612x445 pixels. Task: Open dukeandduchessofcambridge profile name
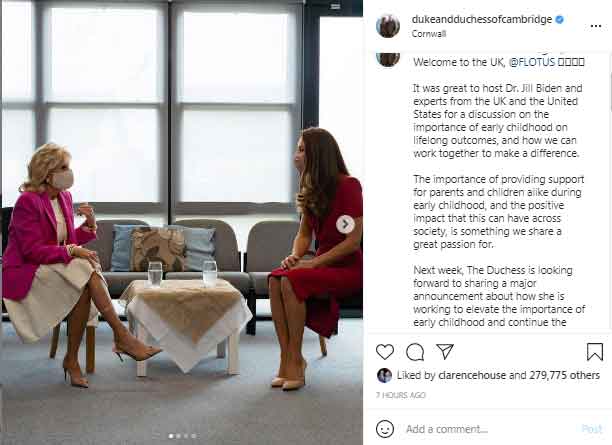tap(482, 19)
